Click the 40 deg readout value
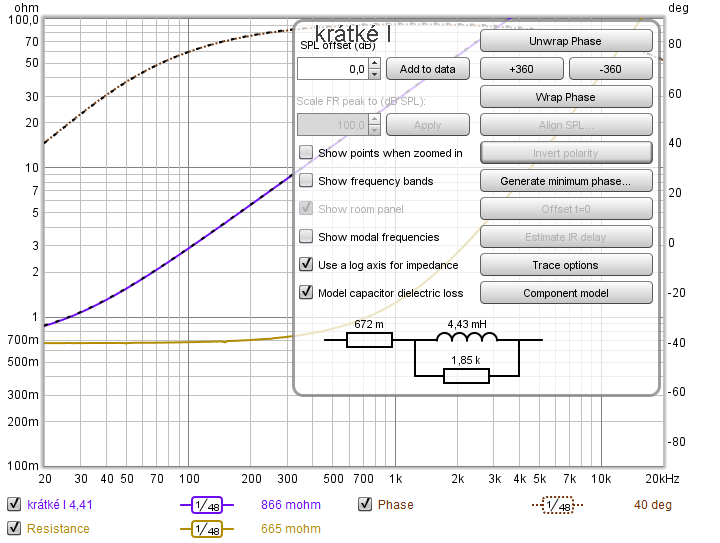The width and height of the screenshot is (720, 543). pyautogui.click(x=653, y=505)
